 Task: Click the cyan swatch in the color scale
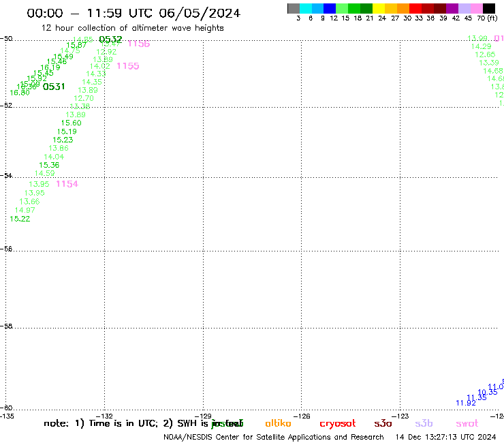coord(306,8)
